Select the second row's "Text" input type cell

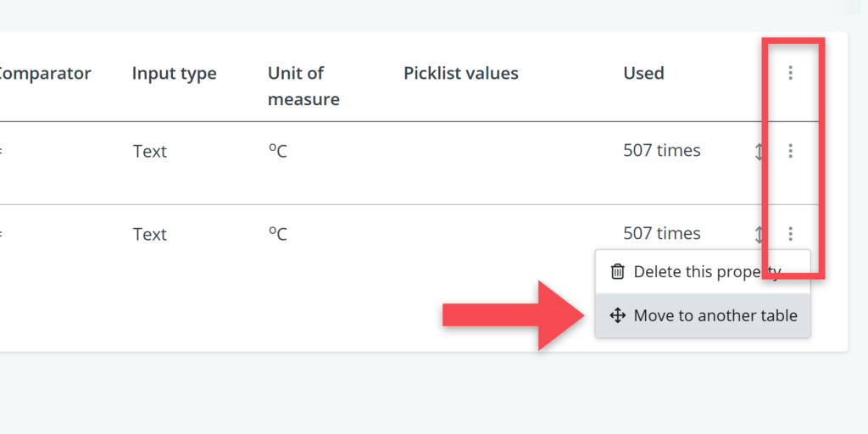(x=150, y=235)
